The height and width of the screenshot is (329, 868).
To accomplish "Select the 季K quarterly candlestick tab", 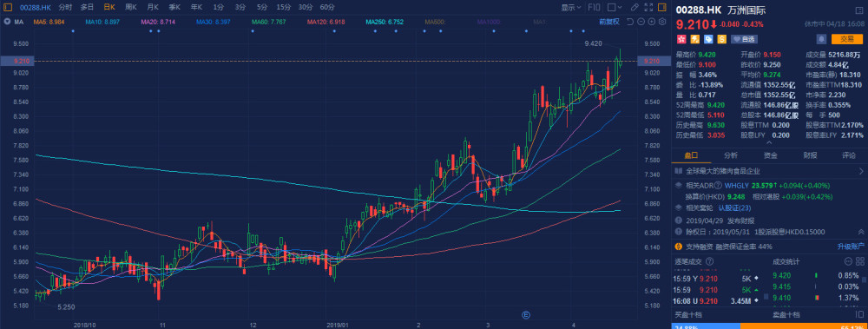I will (175, 7).
